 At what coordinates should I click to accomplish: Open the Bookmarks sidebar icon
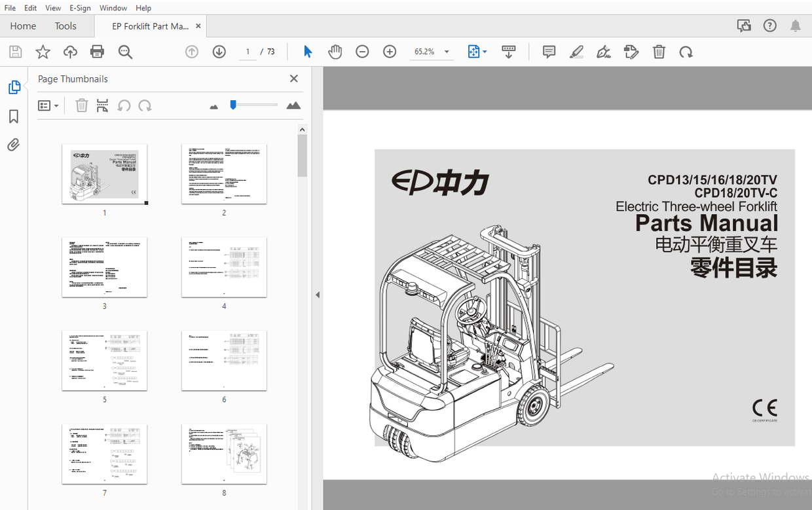pos(14,116)
